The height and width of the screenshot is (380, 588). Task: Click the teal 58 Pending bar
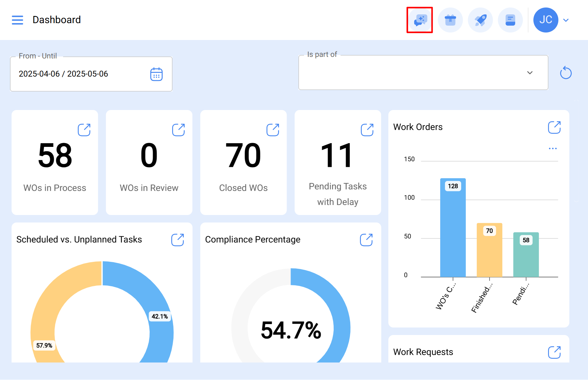click(x=526, y=255)
